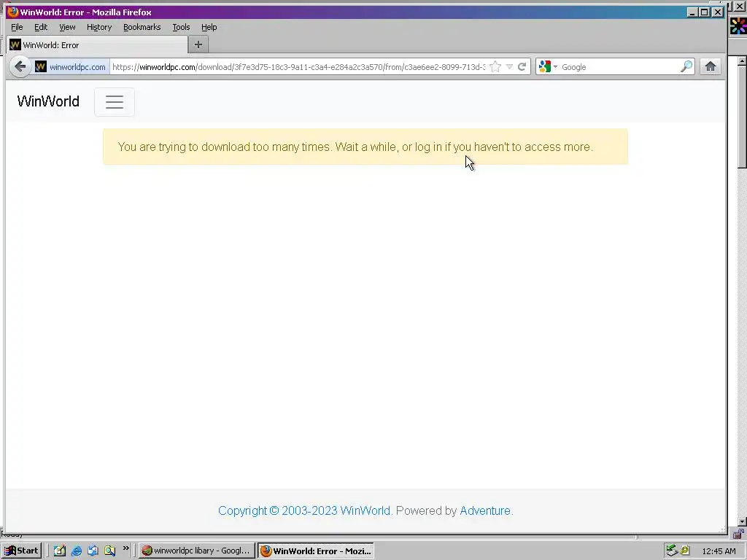Go back using the back arrow

click(x=20, y=66)
